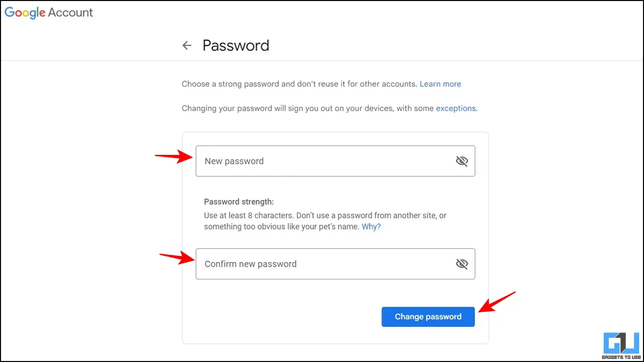
Task: Click the red arrow beside Change password button
Action: (497, 302)
